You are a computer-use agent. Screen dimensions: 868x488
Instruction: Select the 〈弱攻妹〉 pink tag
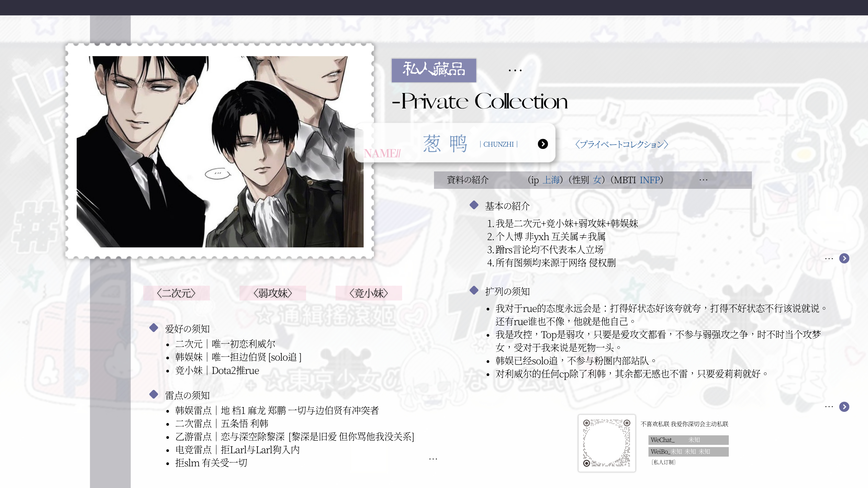click(x=273, y=293)
